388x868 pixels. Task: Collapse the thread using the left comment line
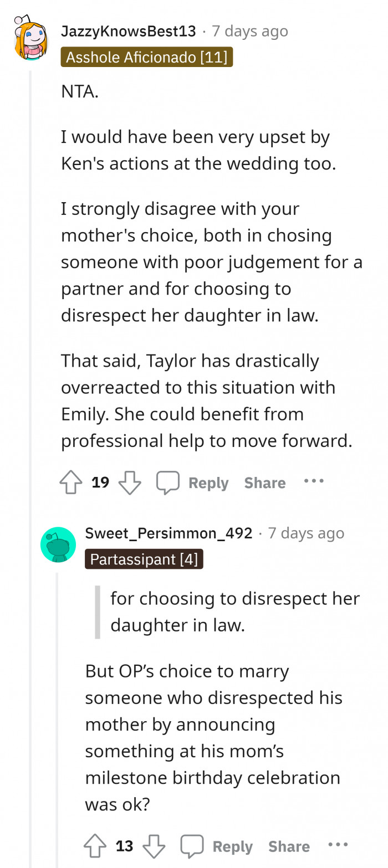(x=32, y=277)
